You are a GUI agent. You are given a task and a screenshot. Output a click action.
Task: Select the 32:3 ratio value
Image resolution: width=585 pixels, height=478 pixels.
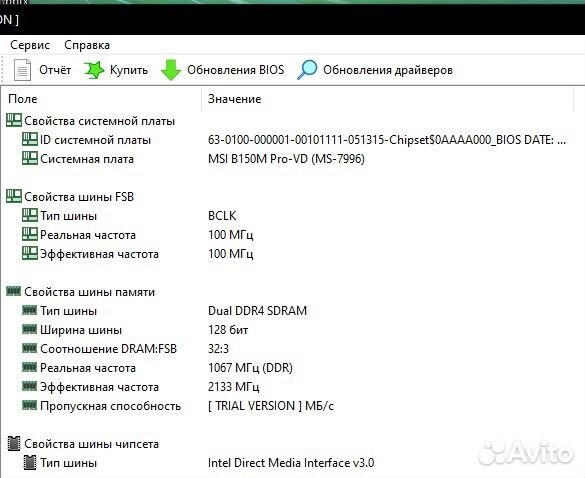(x=218, y=349)
